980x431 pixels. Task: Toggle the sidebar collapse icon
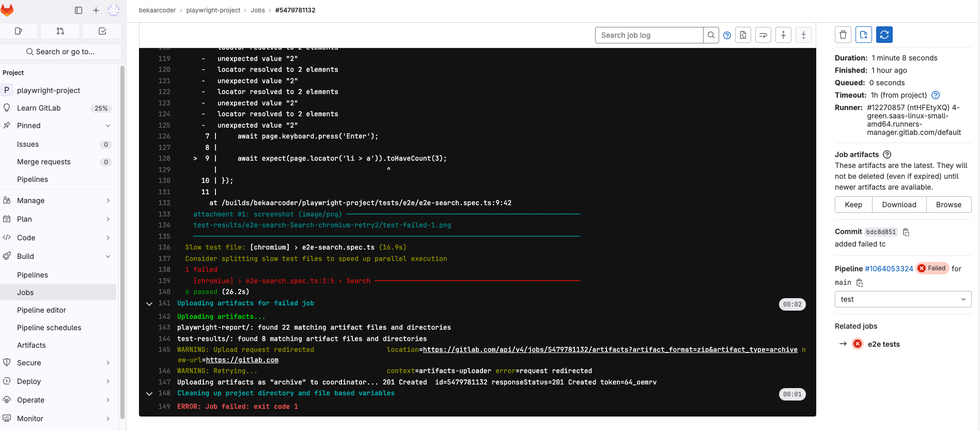[79, 10]
